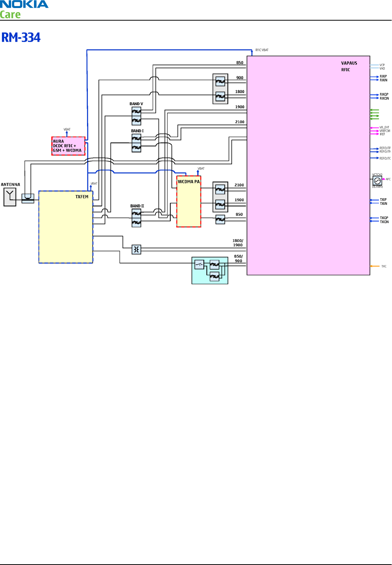Click the Nokia Care logo

pyautogui.click(x=24, y=10)
